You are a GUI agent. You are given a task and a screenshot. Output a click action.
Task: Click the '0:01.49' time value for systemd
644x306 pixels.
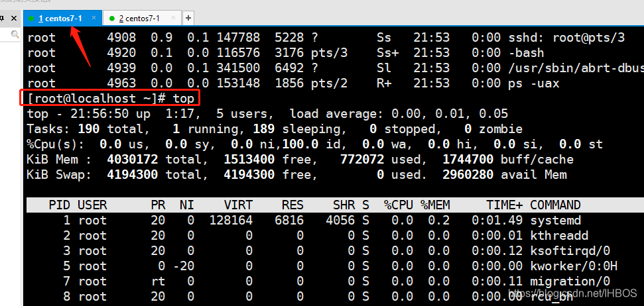coord(497,221)
